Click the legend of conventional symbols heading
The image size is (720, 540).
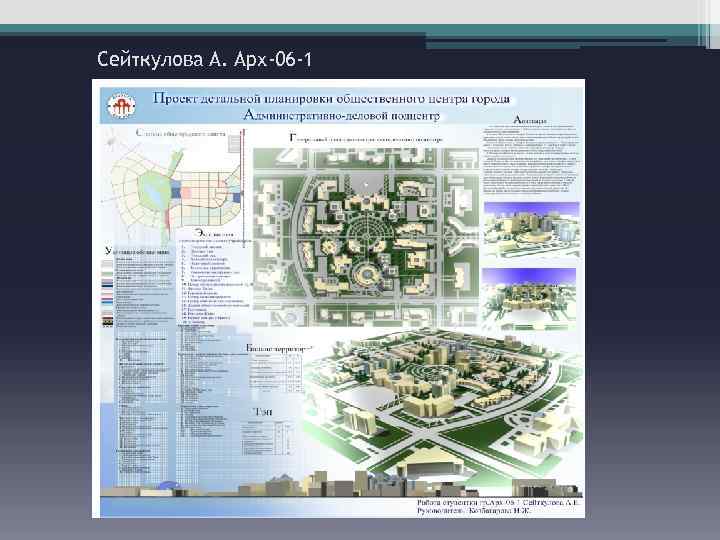tap(137, 251)
